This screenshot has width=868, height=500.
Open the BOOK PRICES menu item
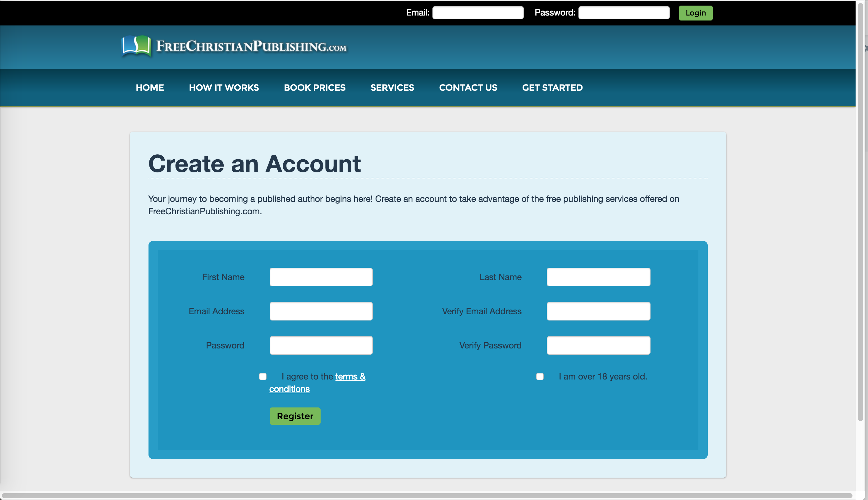click(314, 88)
